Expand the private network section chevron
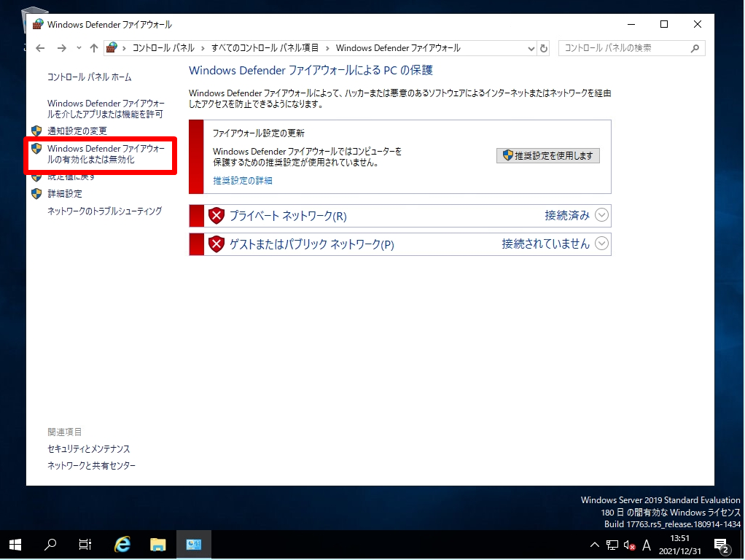This screenshot has height=560, width=745. point(601,215)
